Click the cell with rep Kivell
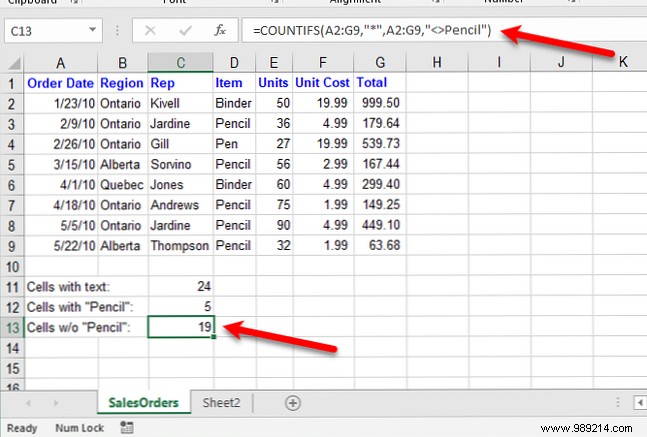647x437 pixels. pos(181,103)
